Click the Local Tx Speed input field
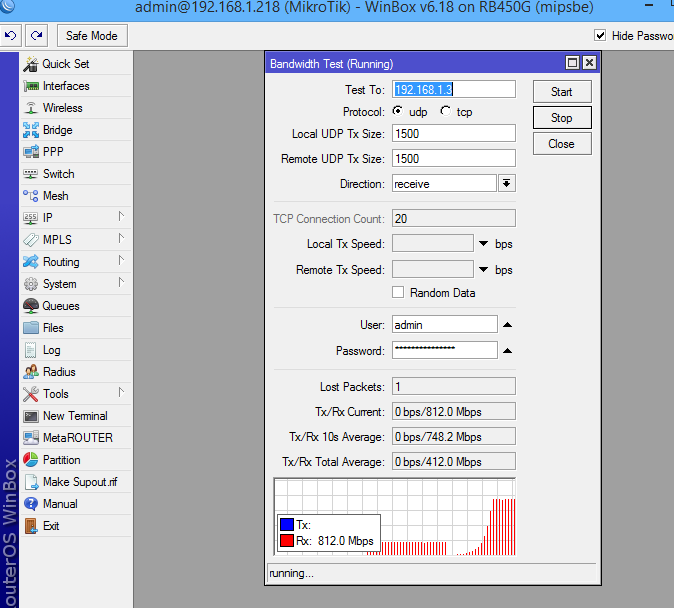The height and width of the screenshot is (608, 674). pyautogui.click(x=433, y=243)
